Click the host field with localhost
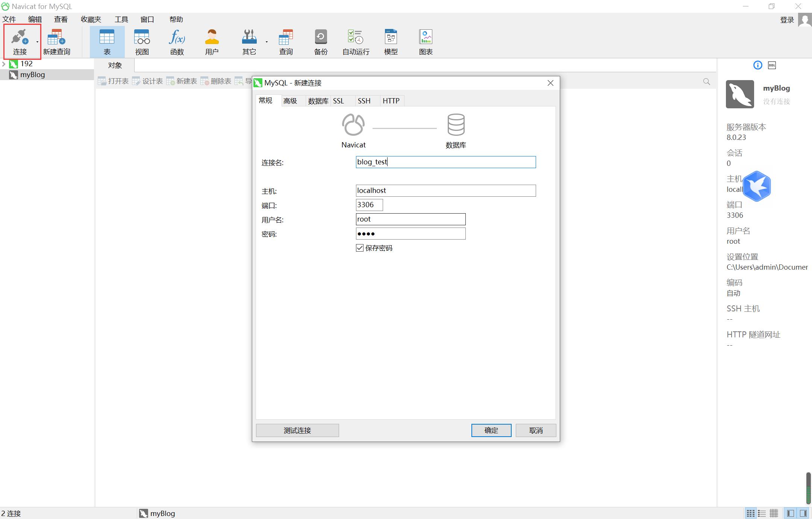The height and width of the screenshot is (519, 812). coord(446,191)
